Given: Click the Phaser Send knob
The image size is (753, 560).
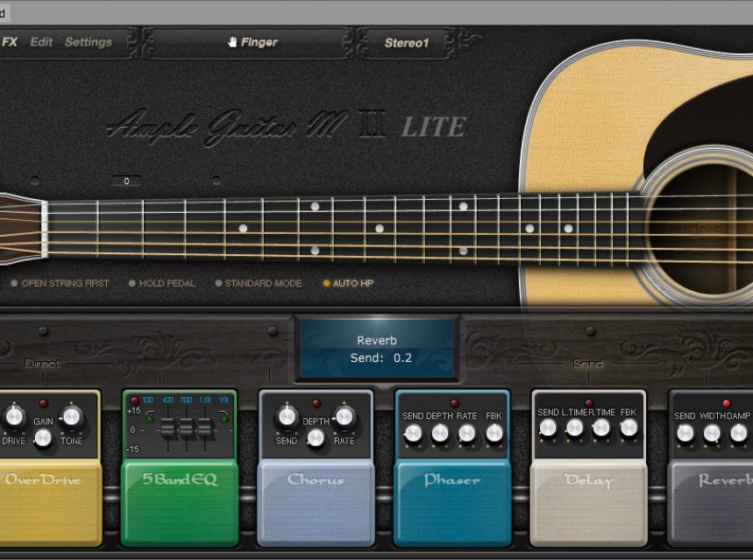Looking at the screenshot, I should [413, 434].
